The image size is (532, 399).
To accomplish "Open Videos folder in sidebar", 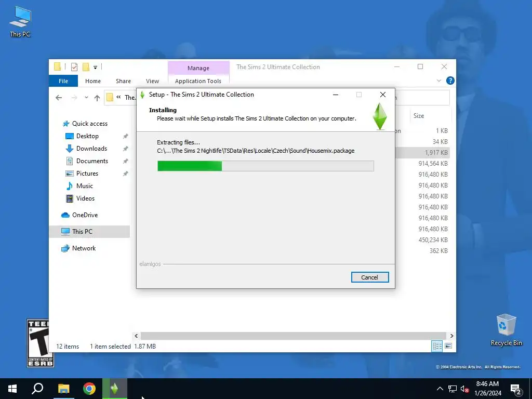I will [x=85, y=198].
